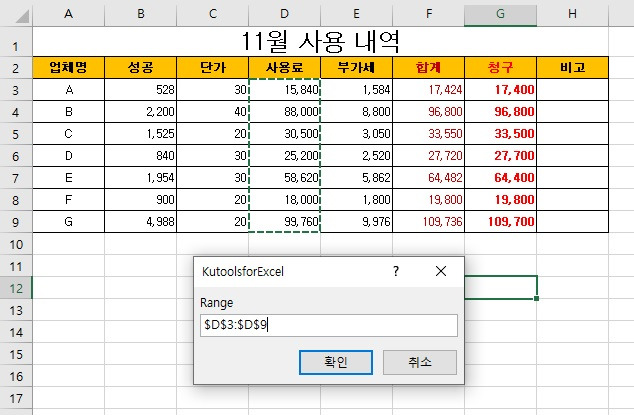This screenshot has width=634, height=415.
Task: Select cell with value 88,000
Action: pos(285,112)
